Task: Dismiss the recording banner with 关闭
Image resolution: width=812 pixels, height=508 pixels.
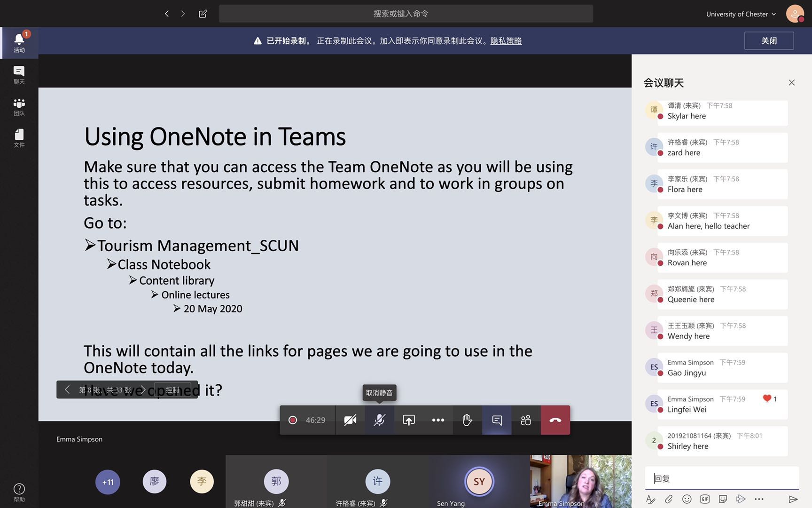Action: pos(769,41)
